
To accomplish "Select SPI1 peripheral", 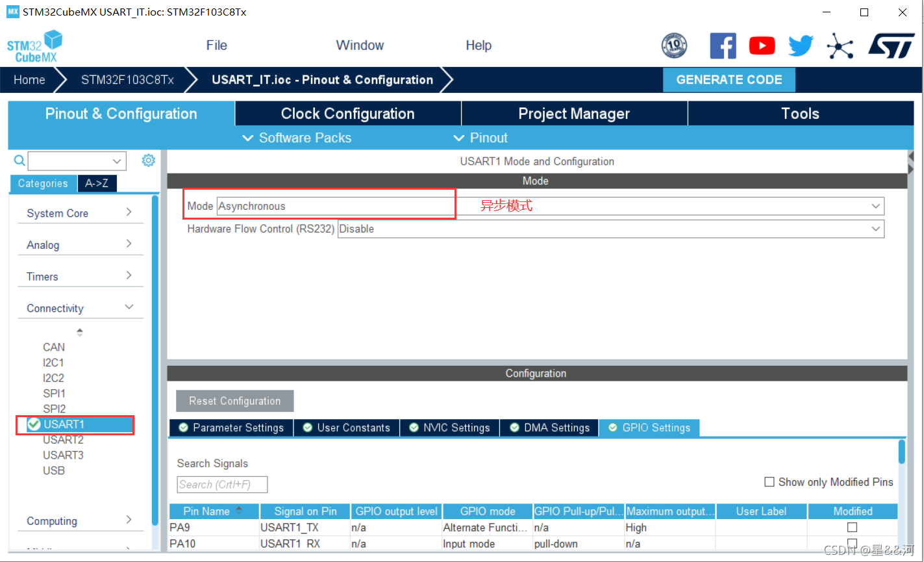I will coord(54,394).
